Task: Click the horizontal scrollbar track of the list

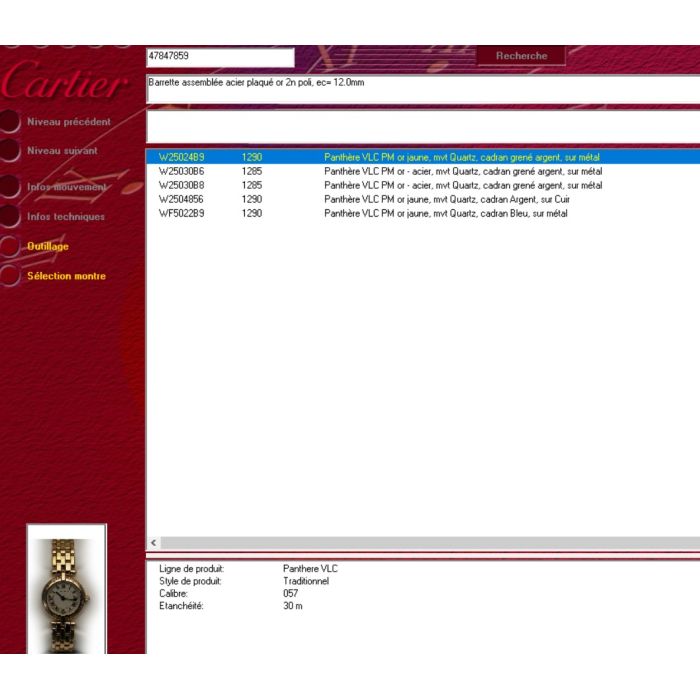Action: [430, 543]
